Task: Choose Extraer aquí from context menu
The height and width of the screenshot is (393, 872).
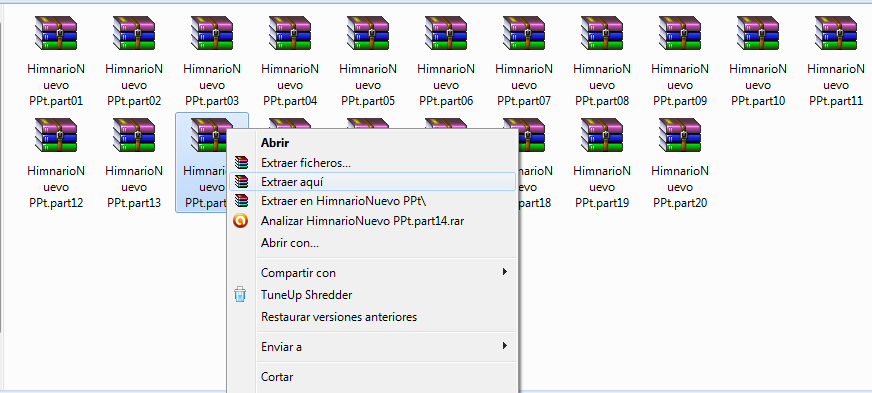Action: click(372, 182)
